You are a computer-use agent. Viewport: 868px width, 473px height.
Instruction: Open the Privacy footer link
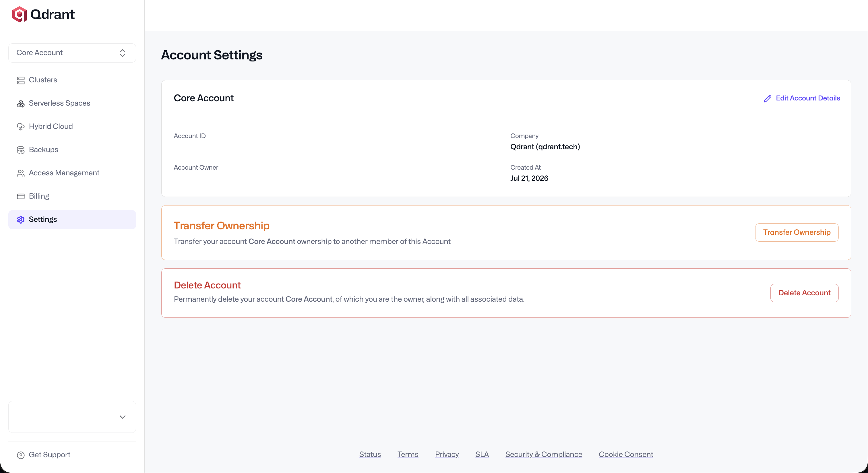point(447,454)
